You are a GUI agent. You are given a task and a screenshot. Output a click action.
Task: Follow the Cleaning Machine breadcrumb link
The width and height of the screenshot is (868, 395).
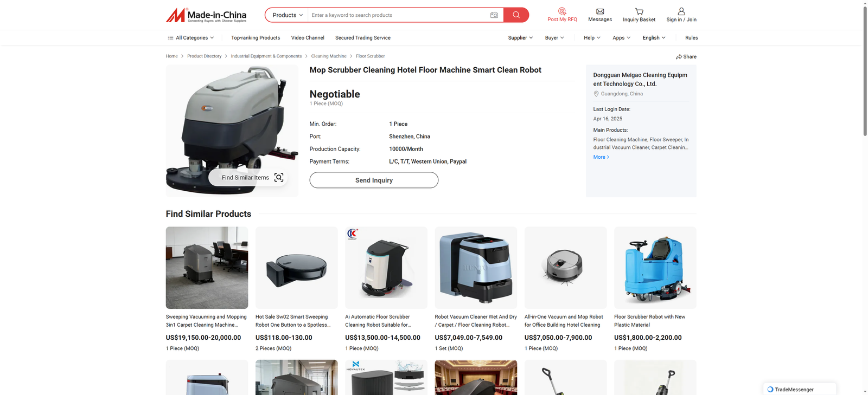click(329, 56)
